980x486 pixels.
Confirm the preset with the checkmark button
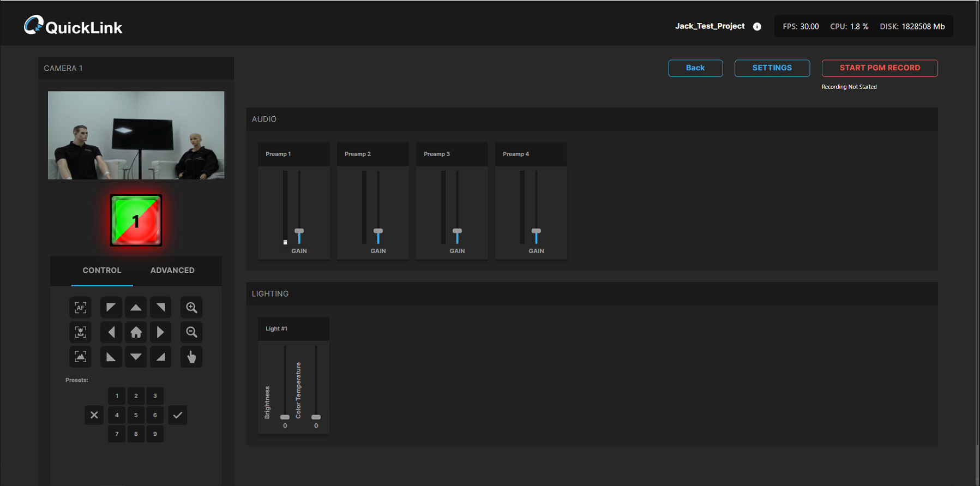pyautogui.click(x=177, y=415)
